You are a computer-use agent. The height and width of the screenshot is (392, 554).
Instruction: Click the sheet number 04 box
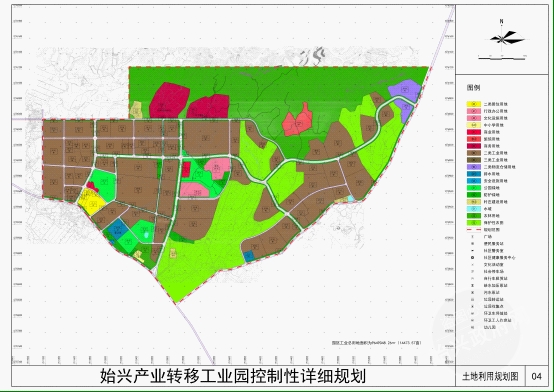[536, 376]
